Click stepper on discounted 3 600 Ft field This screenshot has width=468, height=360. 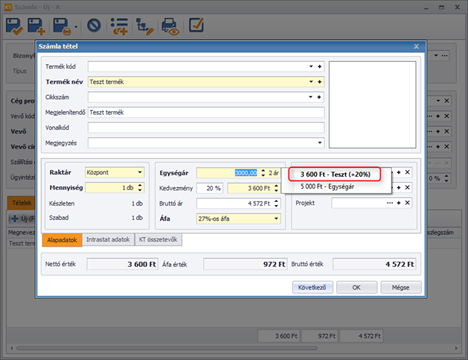pos(276,188)
